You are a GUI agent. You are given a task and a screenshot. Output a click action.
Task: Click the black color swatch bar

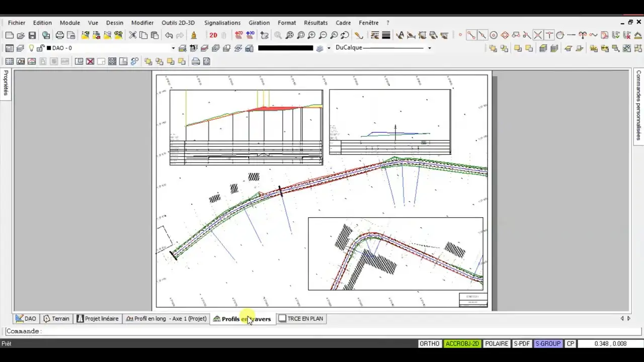coord(285,48)
